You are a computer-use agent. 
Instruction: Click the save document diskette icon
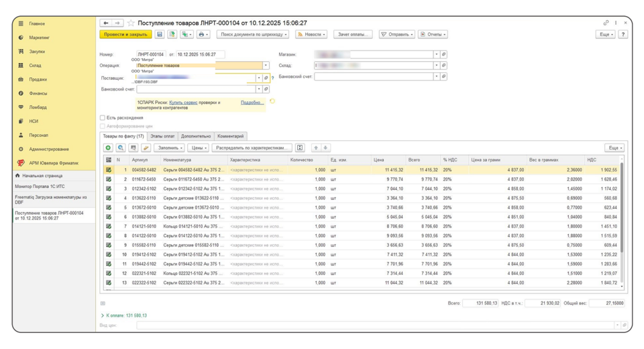(x=160, y=34)
